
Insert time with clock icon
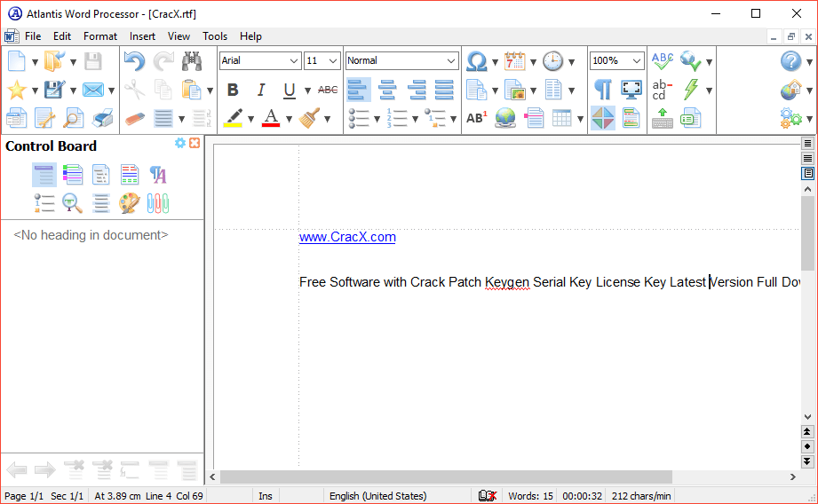coord(553,61)
